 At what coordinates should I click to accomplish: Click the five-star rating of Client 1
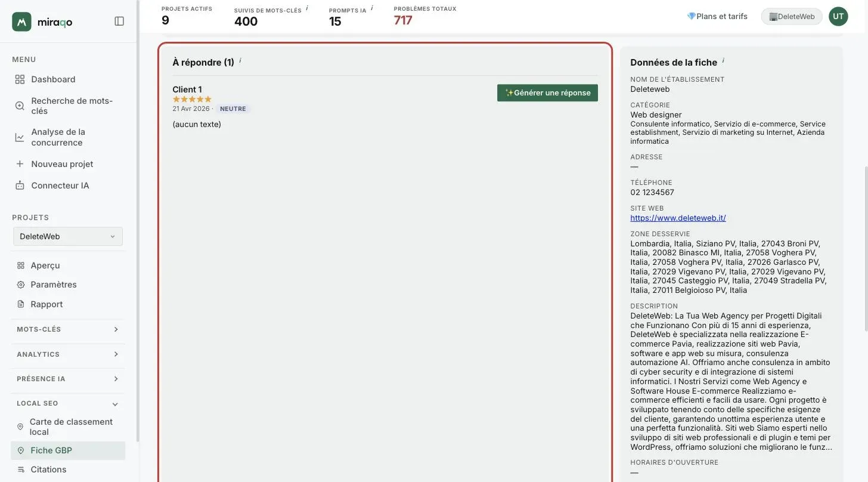click(x=192, y=99)
